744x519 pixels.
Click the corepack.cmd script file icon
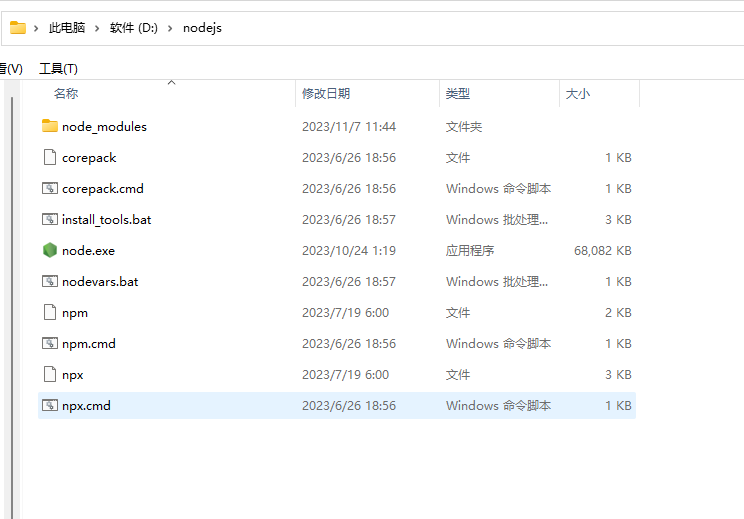click(50, 188)
